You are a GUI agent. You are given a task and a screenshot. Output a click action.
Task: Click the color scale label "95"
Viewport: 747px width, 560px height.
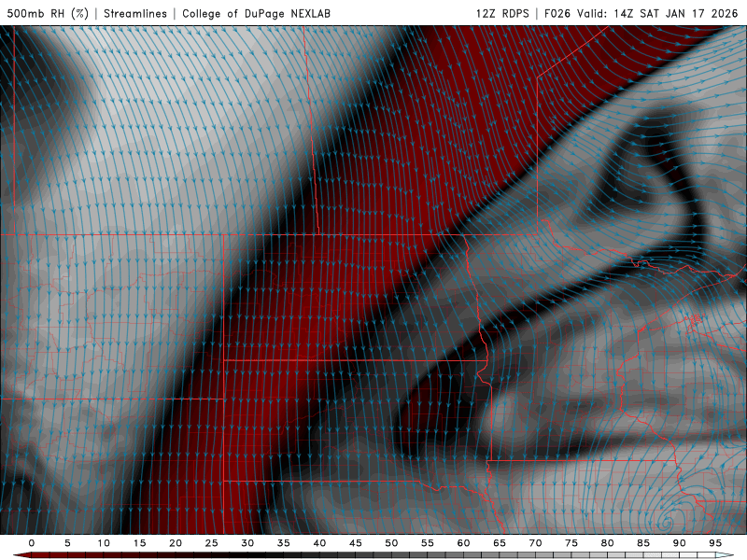(715, 543)
